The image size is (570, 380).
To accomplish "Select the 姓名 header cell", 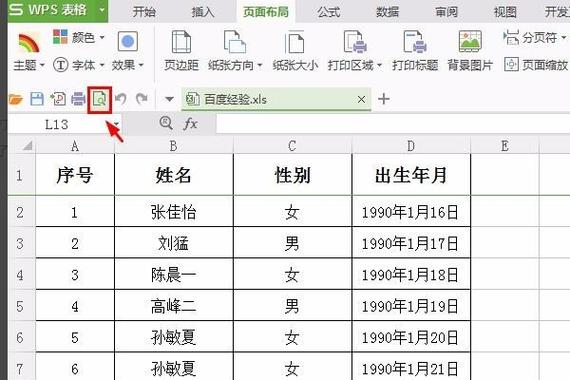I will pyautogui.click(x=174, y=175).
